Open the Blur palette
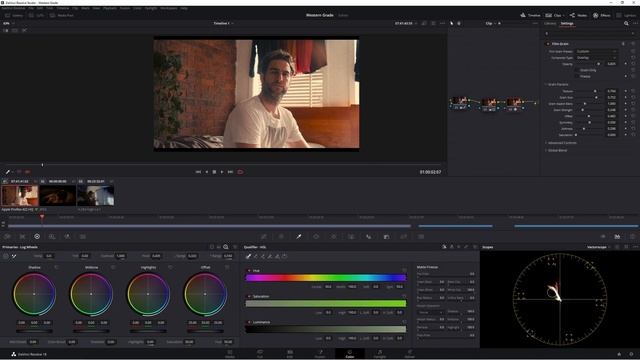Screen dimensions: 640x360 [369, 236]
